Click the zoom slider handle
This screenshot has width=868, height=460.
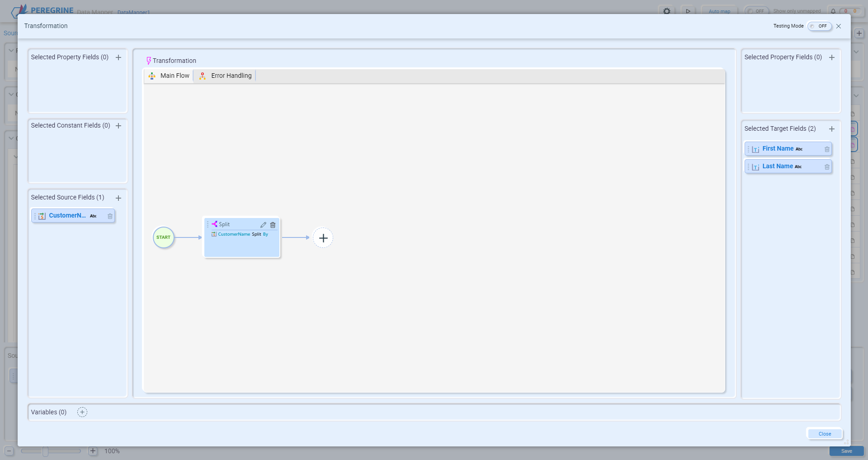pyautogui.click(x=45, y=451)
